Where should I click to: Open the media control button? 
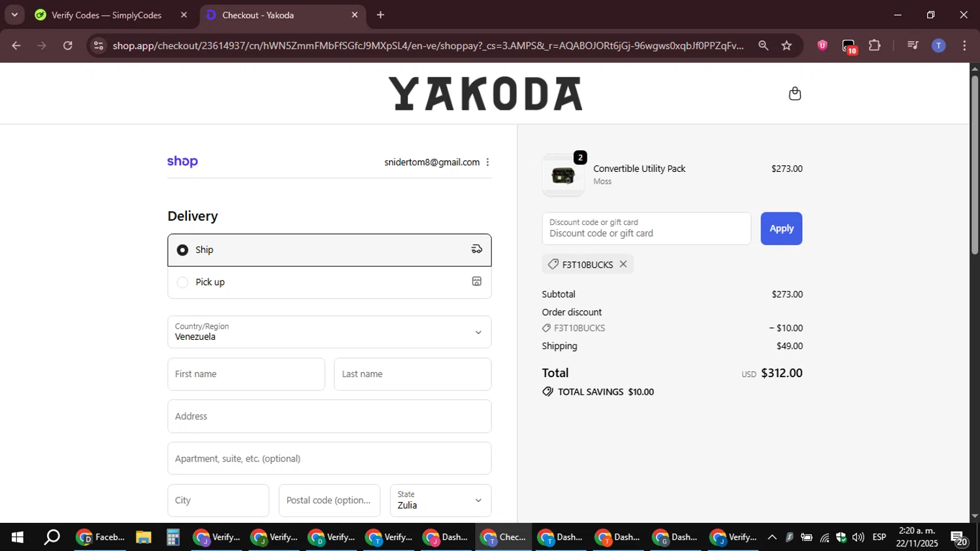(x=913, y=45)
